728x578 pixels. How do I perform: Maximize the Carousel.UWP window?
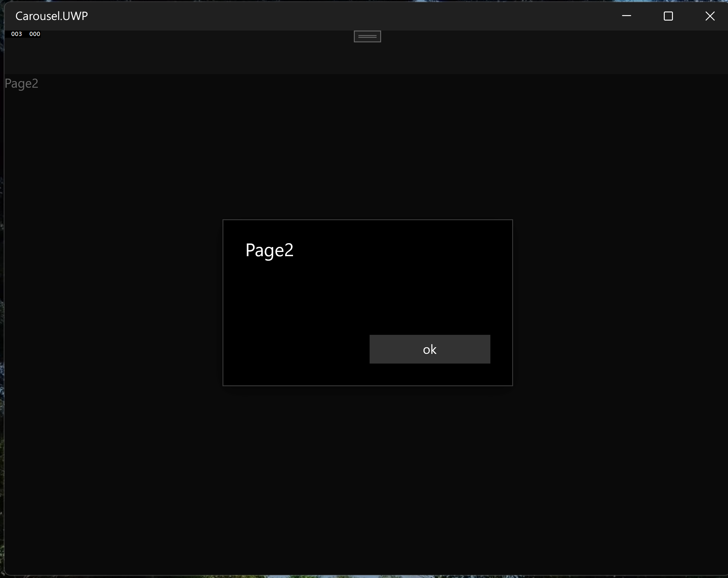click(668, 16)
